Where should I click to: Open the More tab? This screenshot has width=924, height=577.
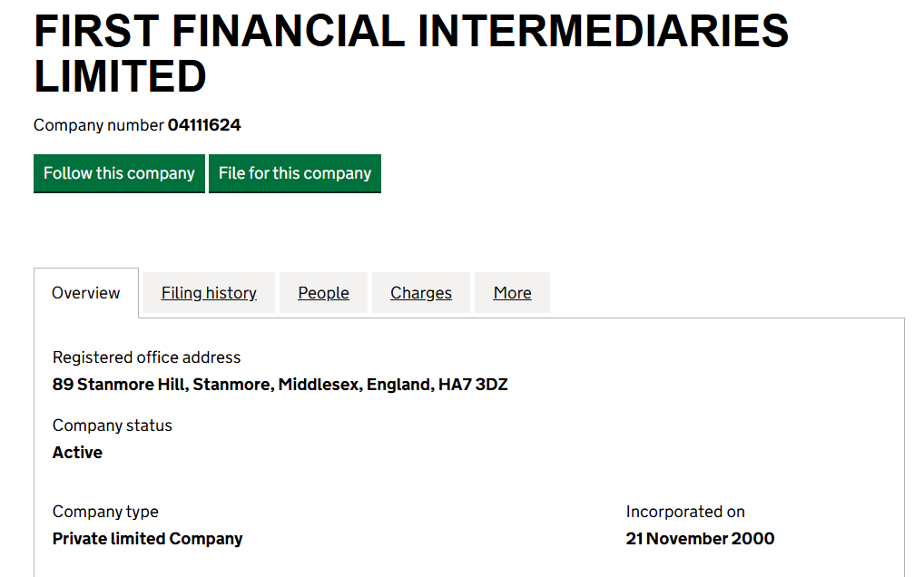point(512,293)
